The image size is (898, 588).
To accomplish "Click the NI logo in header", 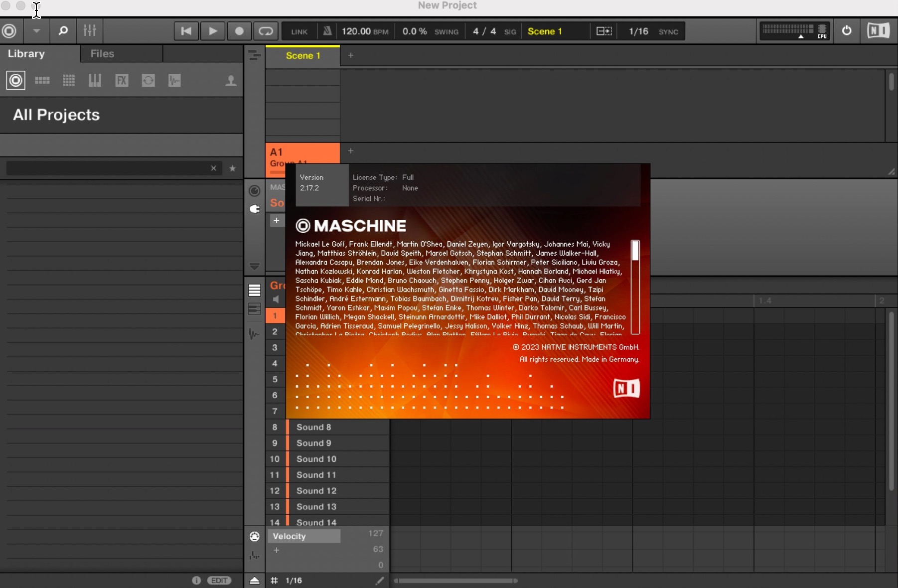I will (878, 31).
